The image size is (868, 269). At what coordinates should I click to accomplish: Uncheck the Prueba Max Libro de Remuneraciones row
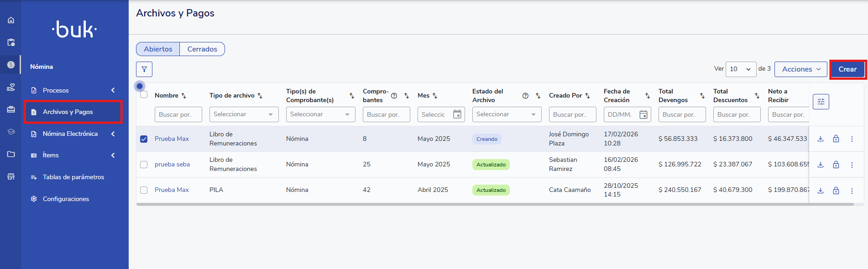pyautogui.click(x=144, y=139)
